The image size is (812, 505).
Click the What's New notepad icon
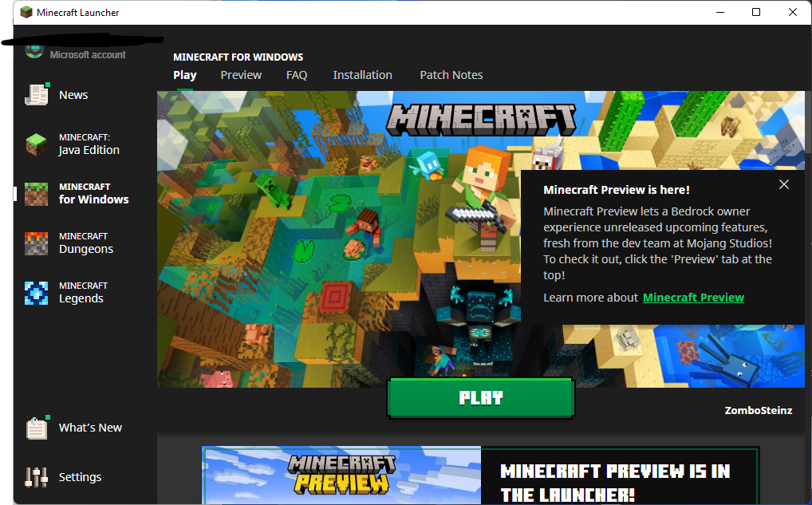[37, 428]
